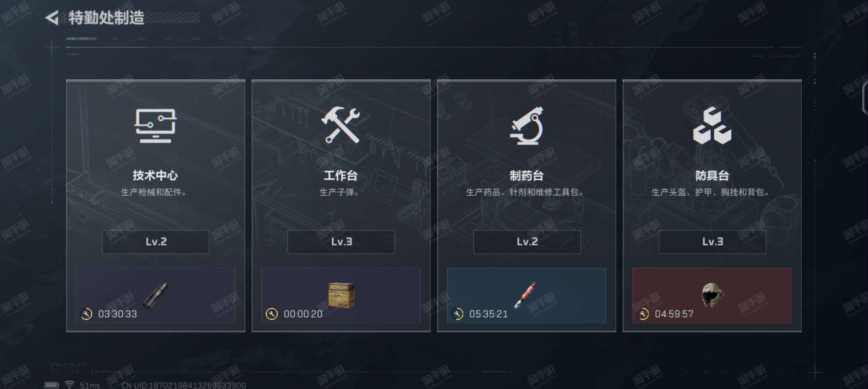The width and height of the screenshot is (868, 389).
Task: Go back using the arrow icon
Action: pyautogui.click(x=52, y=18)
